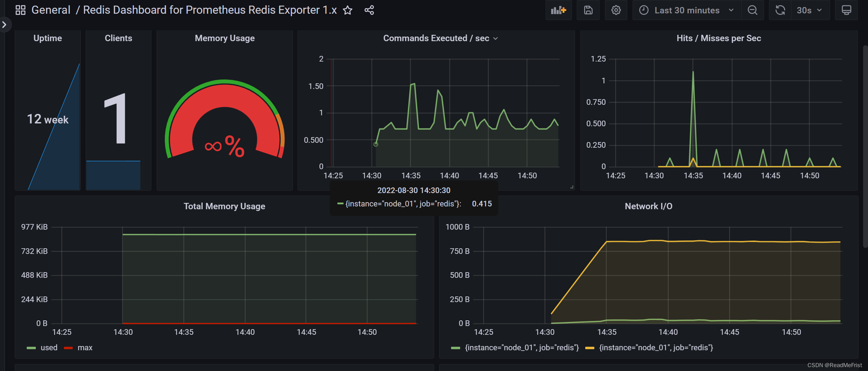Image resolution: width=868 pixels, height=371 pixels.
Task: Save the dashboard
Action: [x=588, y=10]
